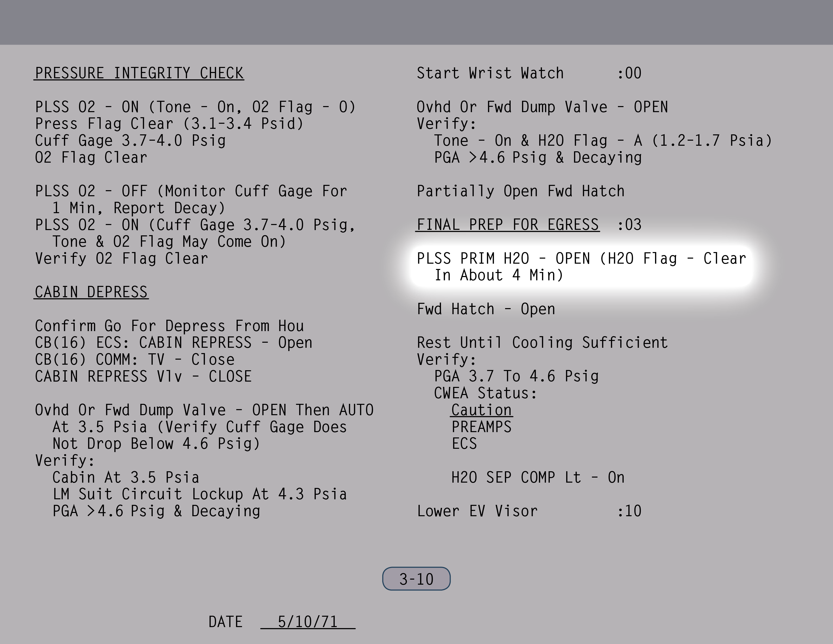The width and height of the screenshot is (833, 644).
Task: Click the LM Suit Circuit Lockup line
Action: click(199, 494)
